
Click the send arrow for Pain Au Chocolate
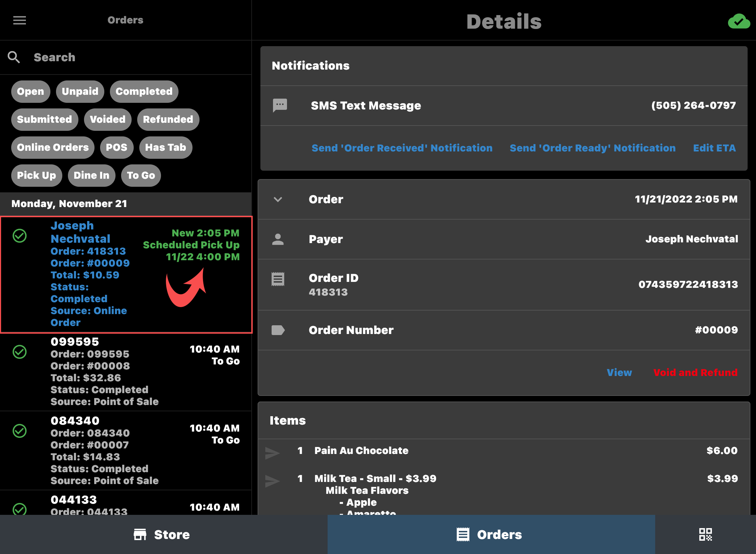coord(272,453)
